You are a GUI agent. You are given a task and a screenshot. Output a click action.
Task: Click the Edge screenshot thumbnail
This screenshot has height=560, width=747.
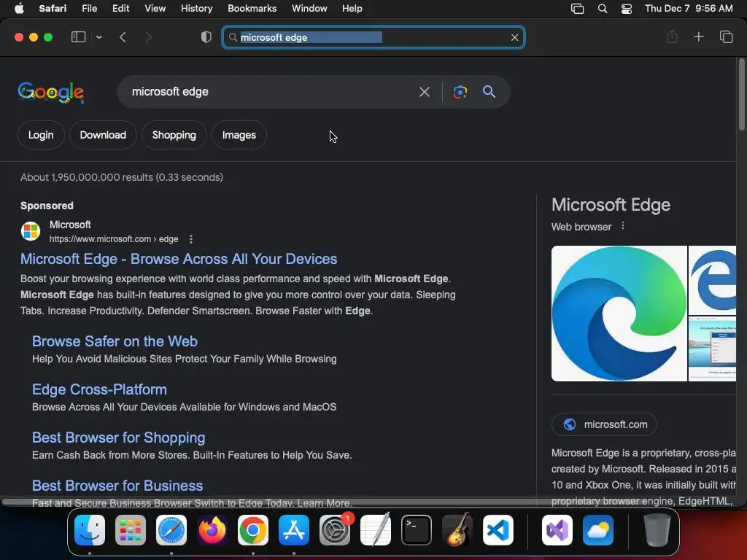(712, 349)
